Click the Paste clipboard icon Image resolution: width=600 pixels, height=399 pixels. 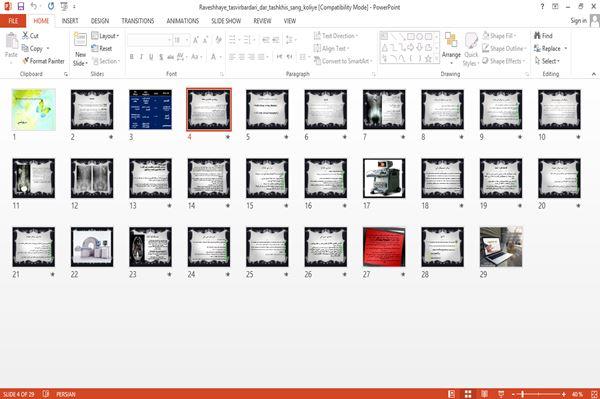point(11,41)
